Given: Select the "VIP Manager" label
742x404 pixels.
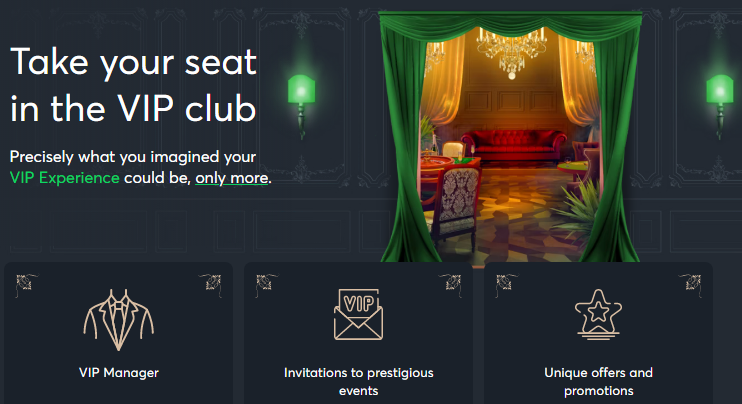Looking at the screenshot, I should pos(119,373).
